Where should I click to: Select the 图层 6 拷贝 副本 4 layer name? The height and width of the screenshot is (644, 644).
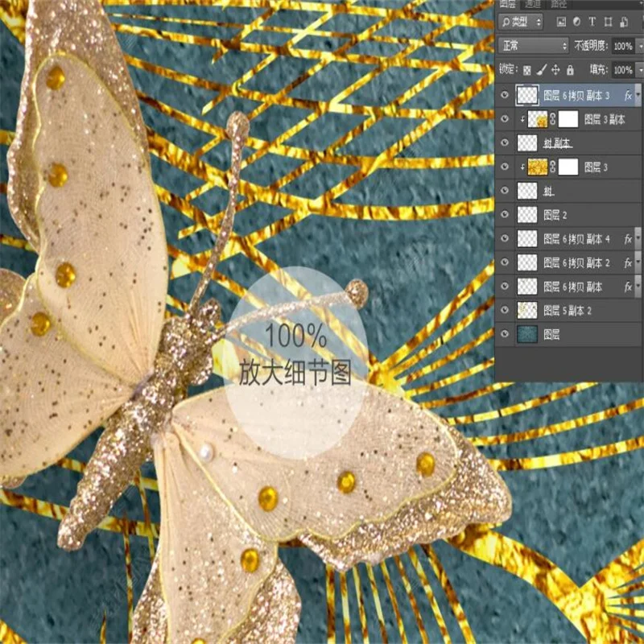[x=576, y=238]
